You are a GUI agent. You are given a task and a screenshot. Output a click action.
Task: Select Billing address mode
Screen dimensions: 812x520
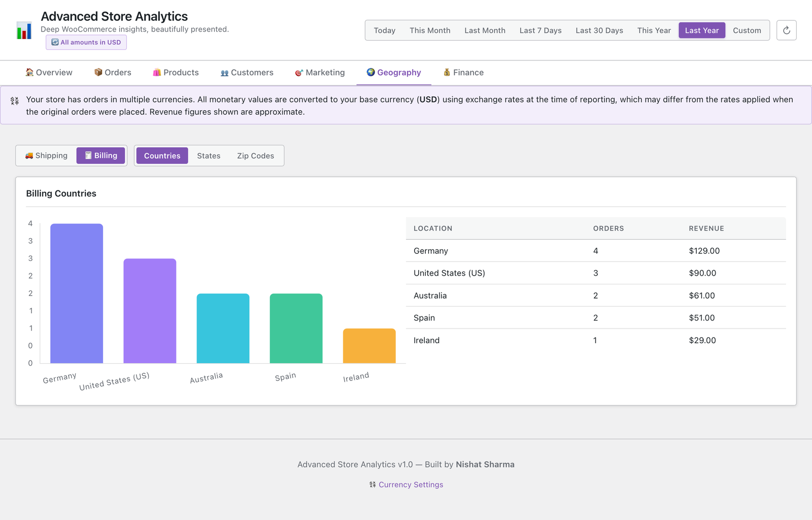click(100, 155)
